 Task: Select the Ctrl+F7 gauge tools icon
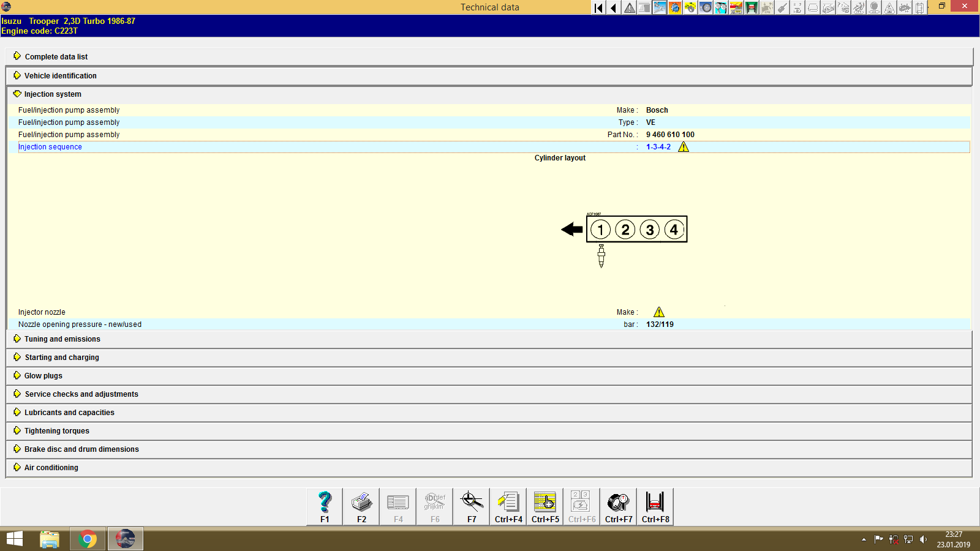pos(618,505)
